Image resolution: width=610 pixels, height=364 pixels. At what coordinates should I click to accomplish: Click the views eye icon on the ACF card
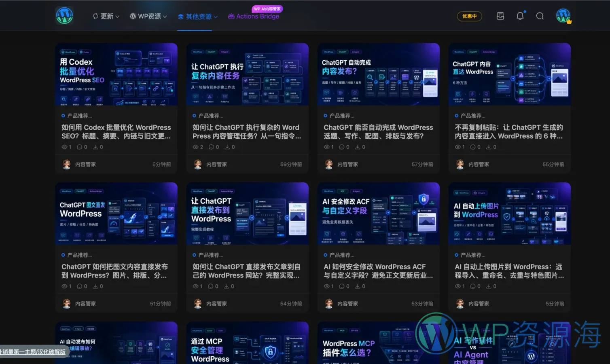[326, 286]
